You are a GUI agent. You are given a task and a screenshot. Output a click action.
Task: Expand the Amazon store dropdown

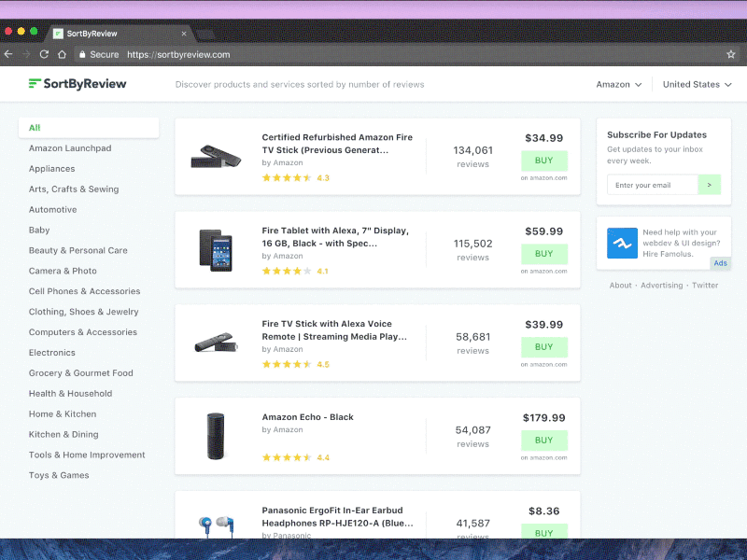[x=619, y=84]
